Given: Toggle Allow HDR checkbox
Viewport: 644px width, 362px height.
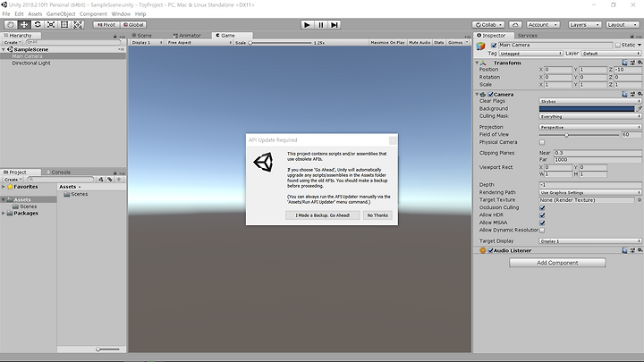Looking at the screenshot, I should [542, 215].
